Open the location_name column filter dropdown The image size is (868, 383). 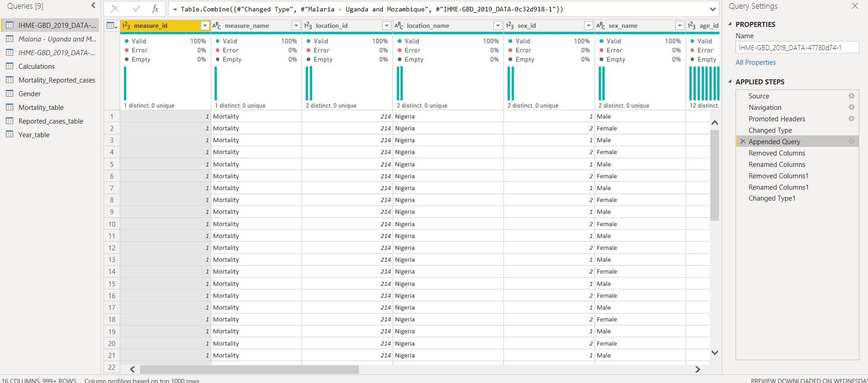tap(498, 26)
